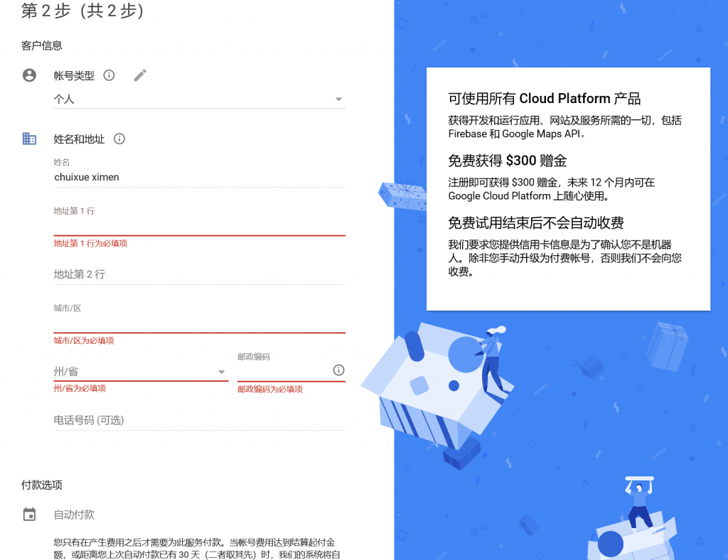Viewport: 728px width, 560px height.
Task: Click the 州/省 selection field
Action: (x=135, y=372)
